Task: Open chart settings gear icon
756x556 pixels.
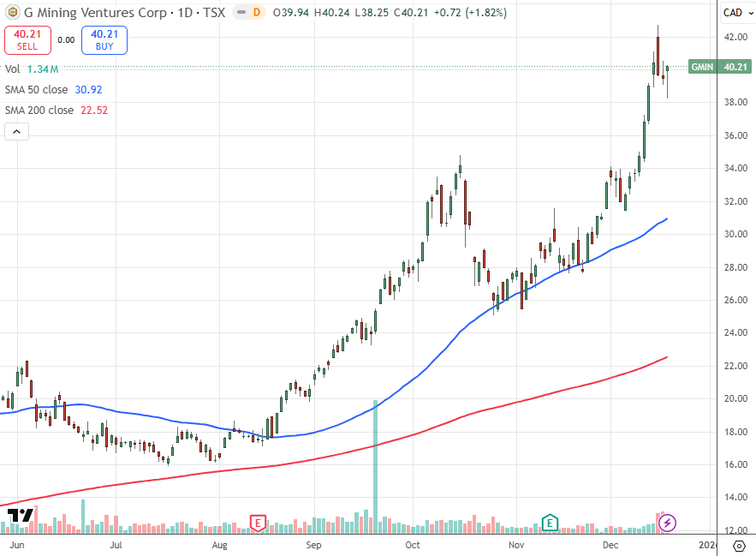Action: (739, 546)
